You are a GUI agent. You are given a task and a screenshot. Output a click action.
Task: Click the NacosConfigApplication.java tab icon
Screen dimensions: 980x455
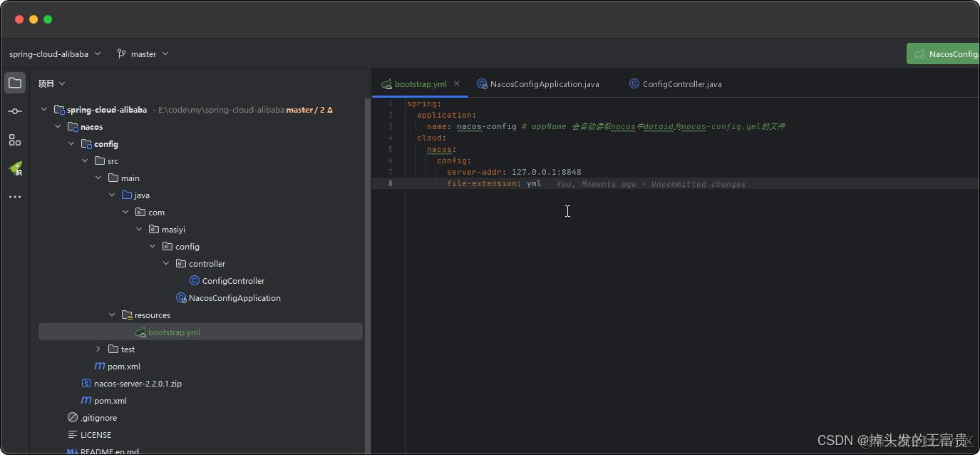pyautogui.click(x=482, y=84)
